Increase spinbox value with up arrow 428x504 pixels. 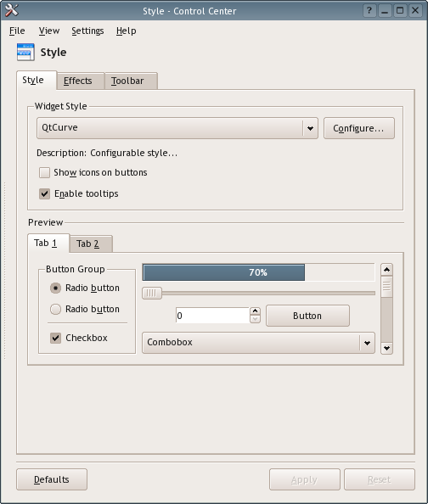(256, 311)
